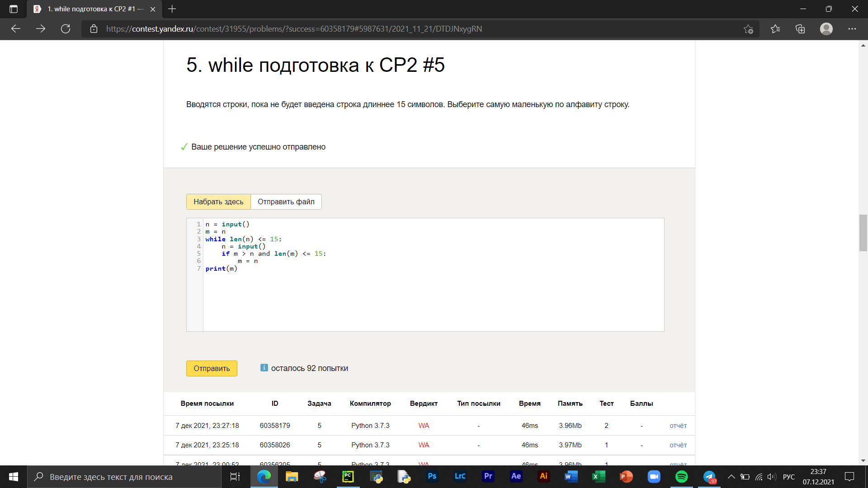The image size is (868, 488).
Task: Open 'отчёт' link for submission 60358026
Action: 678,445
